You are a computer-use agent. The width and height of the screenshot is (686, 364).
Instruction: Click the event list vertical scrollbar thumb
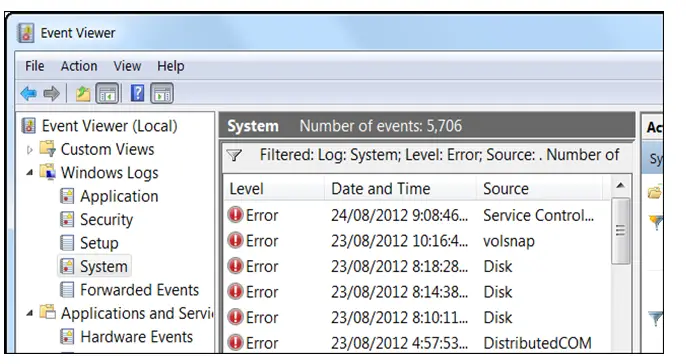(620, 231)
